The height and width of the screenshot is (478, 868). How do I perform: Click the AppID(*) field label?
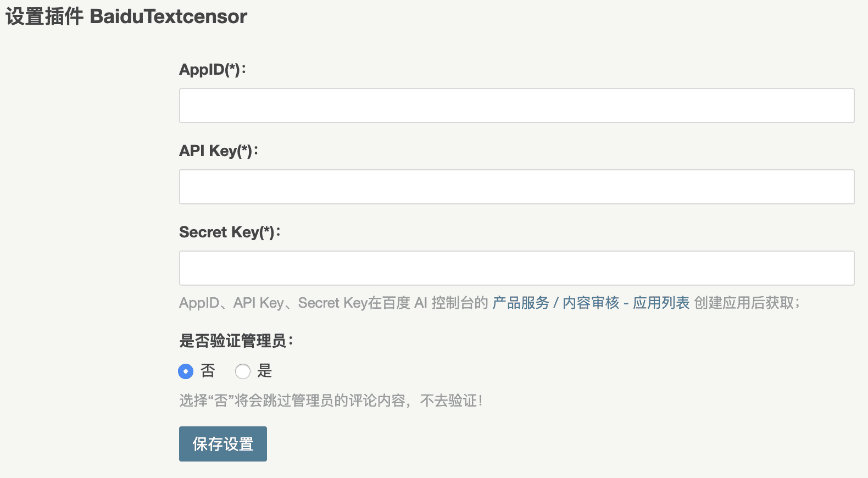click(x=213, y=70)
